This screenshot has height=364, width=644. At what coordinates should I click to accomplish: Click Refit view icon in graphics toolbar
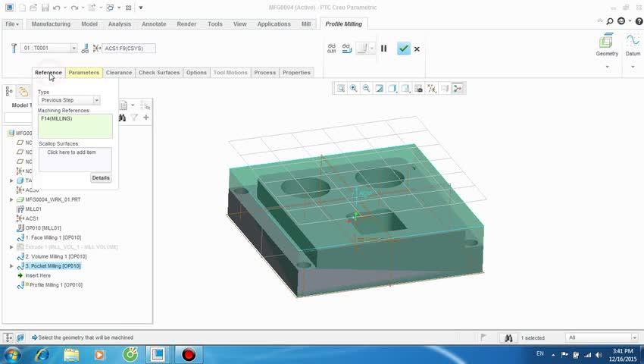(341, 89)
